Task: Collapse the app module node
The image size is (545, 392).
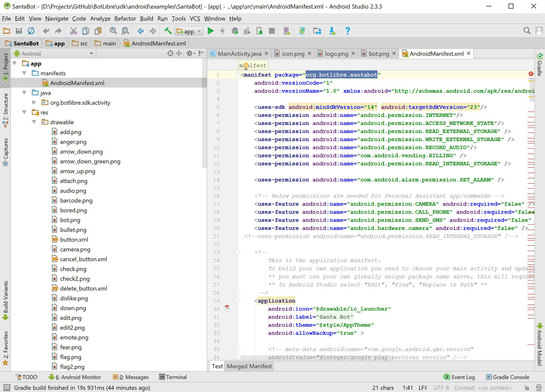Action: (15, 64)
